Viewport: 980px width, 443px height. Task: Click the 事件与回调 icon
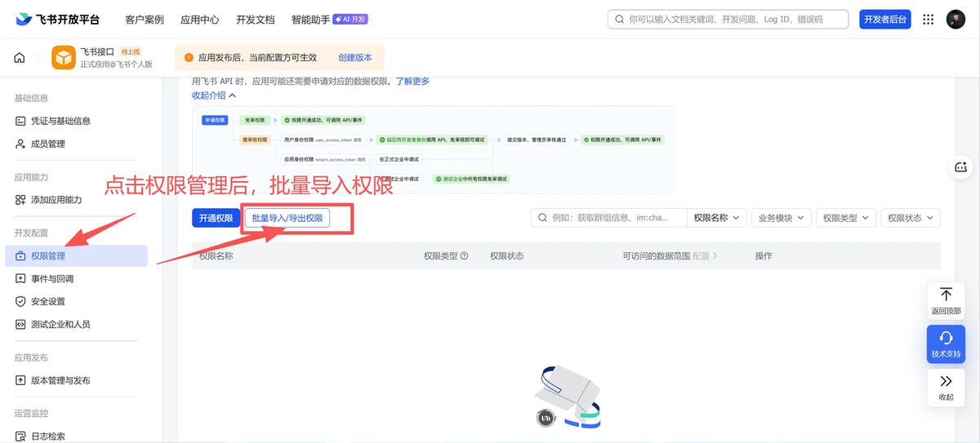tap(21, 278)
